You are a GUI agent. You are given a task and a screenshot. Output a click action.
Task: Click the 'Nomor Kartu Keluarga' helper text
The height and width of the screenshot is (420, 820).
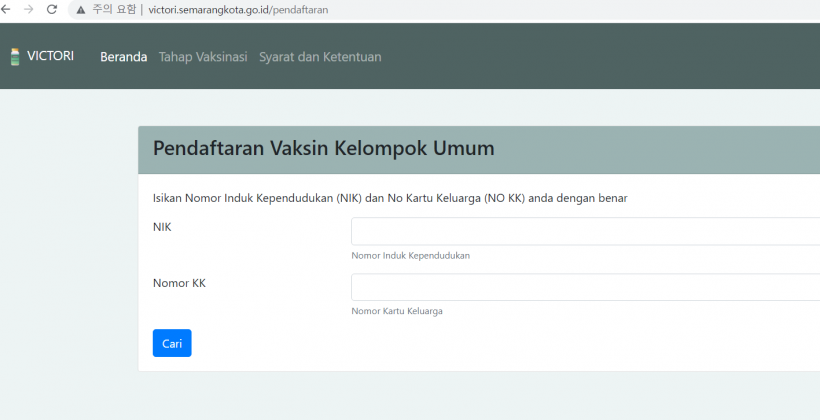[397, 311]
